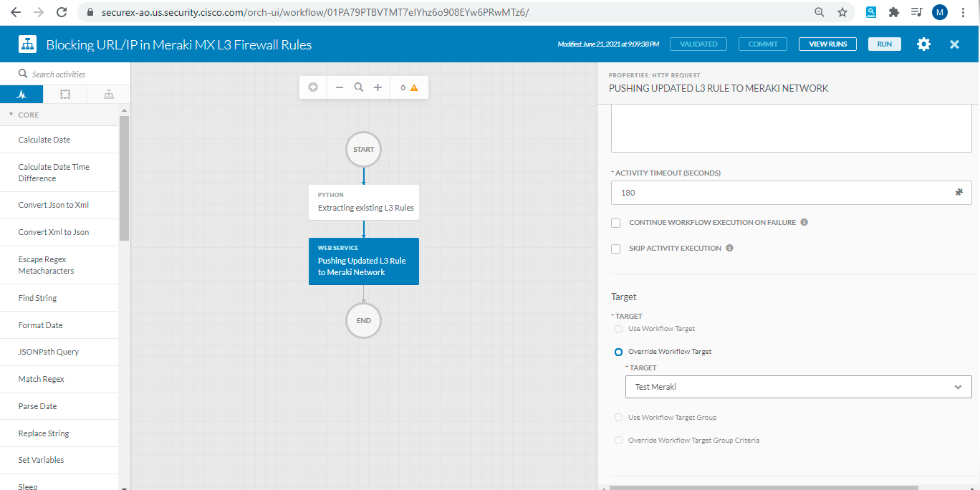Click the browser address bar URL

[x=314, y=12]
